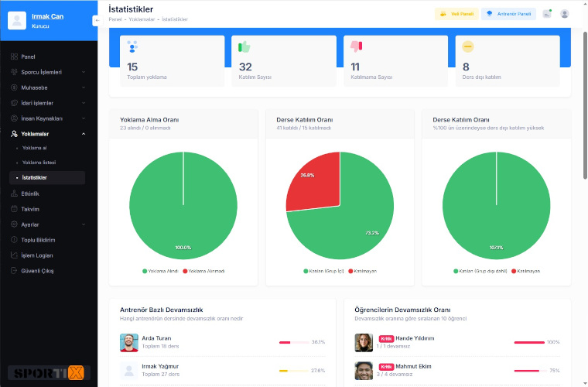This screenshot has height=387, width=588.
Task: Click Hande Yıldırım's profile photo
Action: 364,342
